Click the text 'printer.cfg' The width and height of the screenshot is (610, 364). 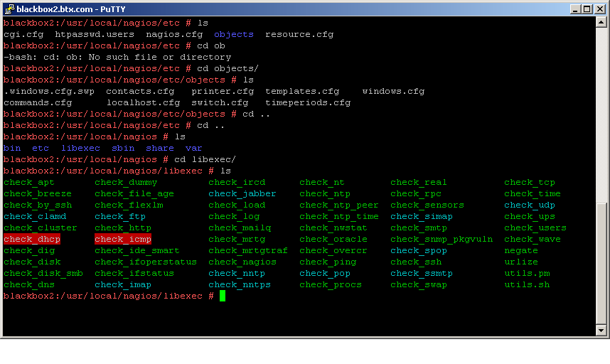click(x=223, y=92)
